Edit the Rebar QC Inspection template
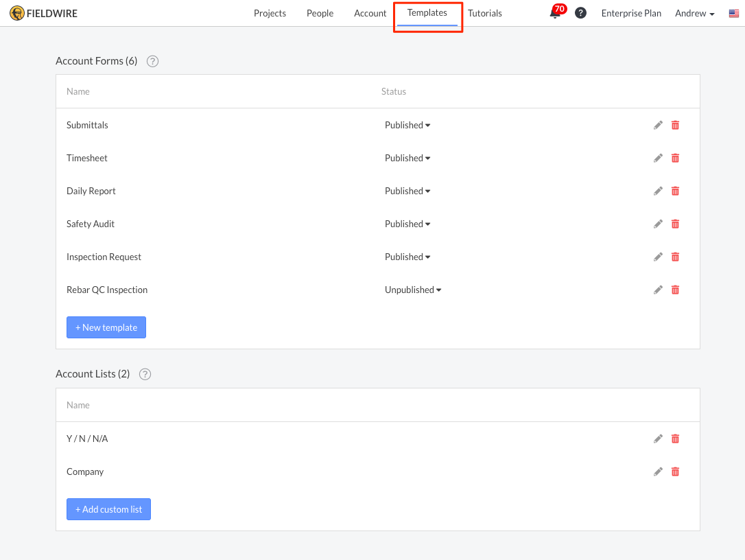Viewport: 745px width, 560px height. (x=658, y=290)
